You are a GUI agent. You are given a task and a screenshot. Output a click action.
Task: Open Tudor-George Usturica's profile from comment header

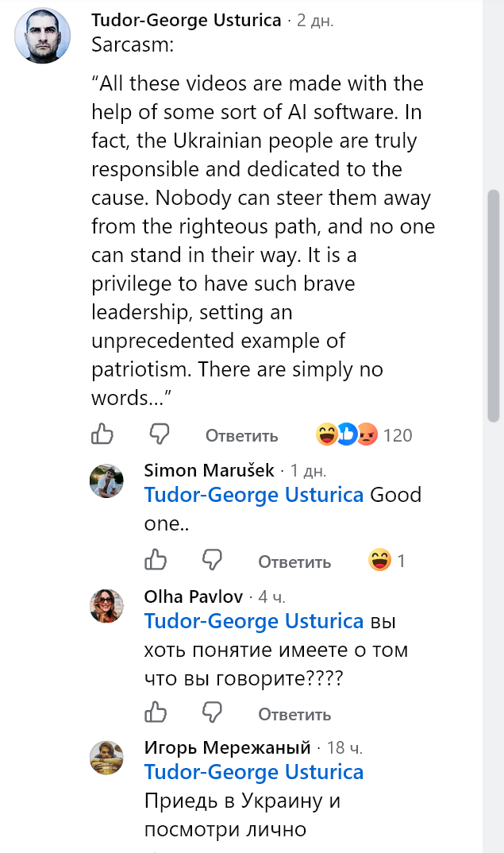(186, 20)
